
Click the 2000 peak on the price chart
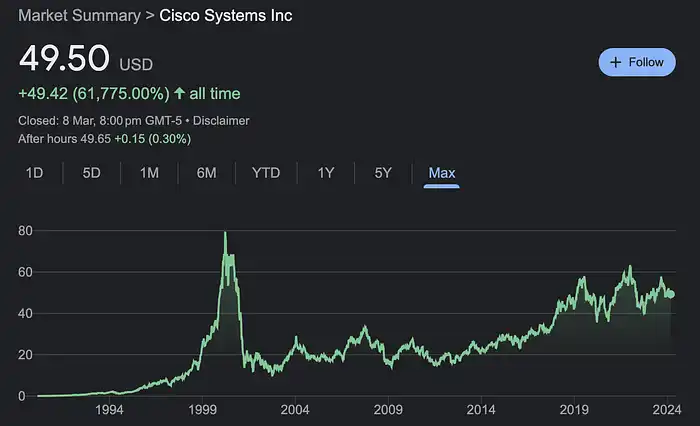pyautogui.click(x=225, y=233)
